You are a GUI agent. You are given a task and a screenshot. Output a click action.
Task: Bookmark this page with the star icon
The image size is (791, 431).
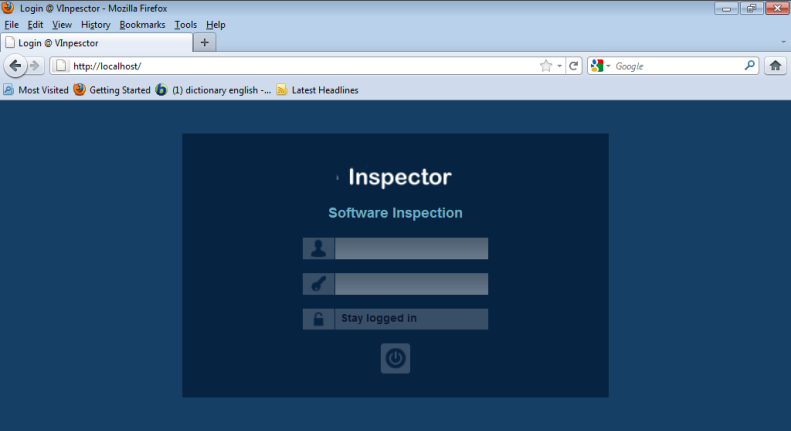[546, 66]
